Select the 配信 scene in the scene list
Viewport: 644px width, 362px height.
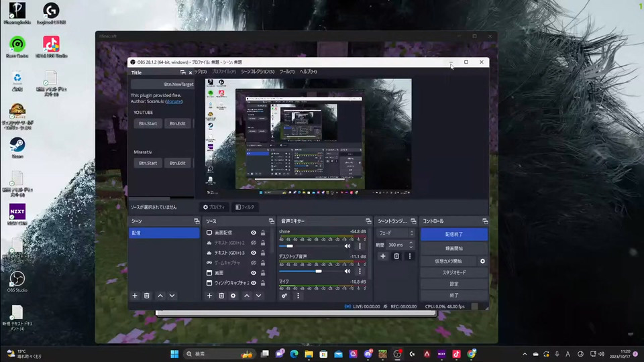tap(164, 233)
